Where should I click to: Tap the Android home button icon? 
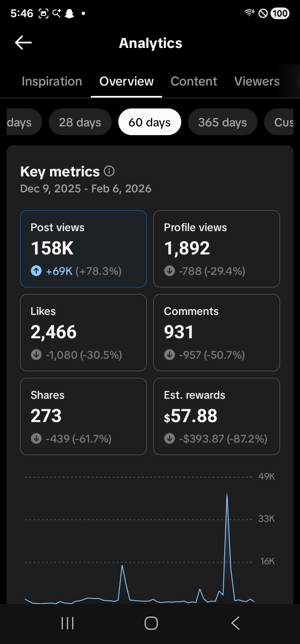coord(151,623)
